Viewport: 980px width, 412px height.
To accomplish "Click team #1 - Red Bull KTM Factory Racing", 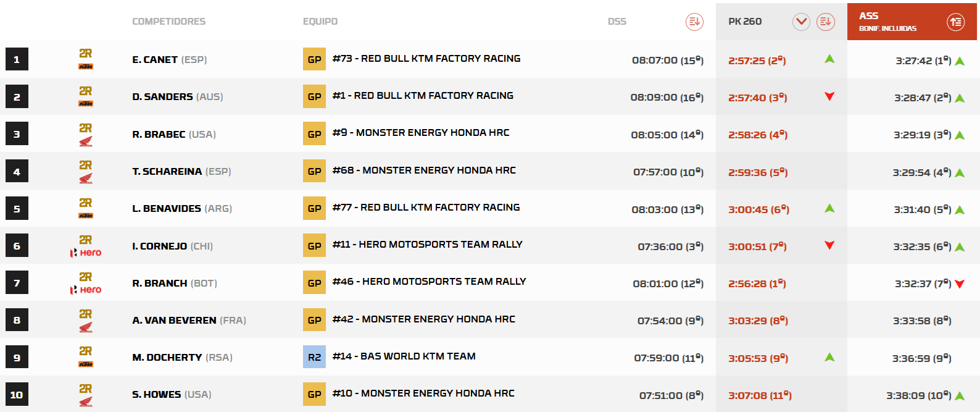I will [x=423, y=96].
